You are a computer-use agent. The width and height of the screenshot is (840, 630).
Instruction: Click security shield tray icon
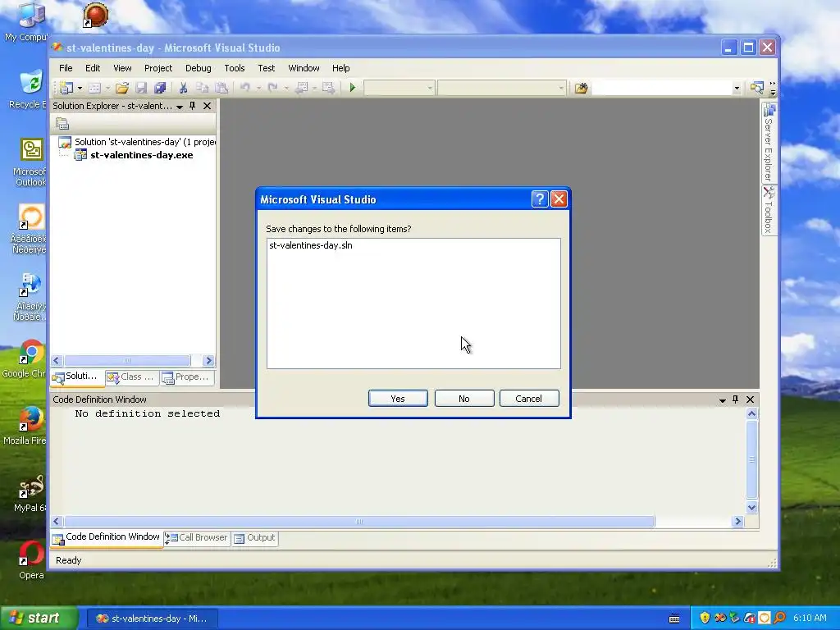pos(705,619)
